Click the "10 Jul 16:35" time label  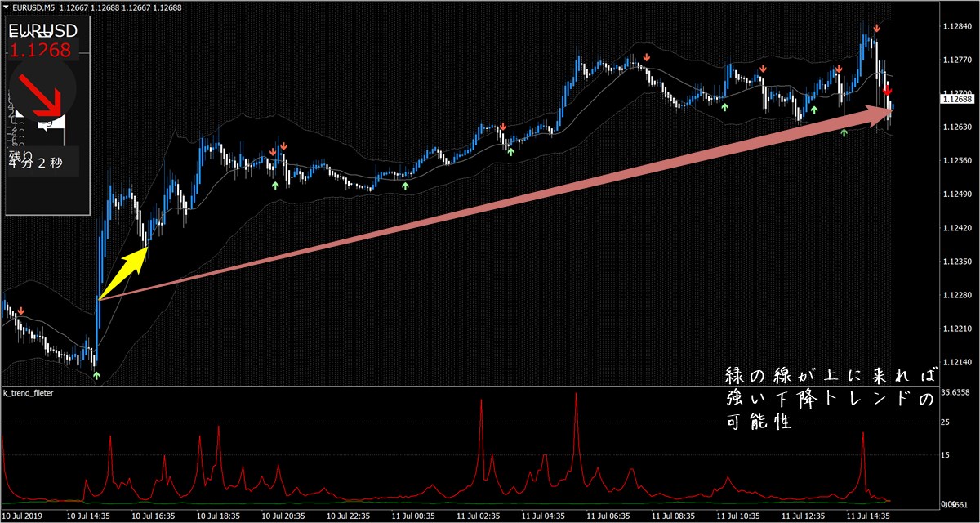pyautogui.click(x=154, y=516)
